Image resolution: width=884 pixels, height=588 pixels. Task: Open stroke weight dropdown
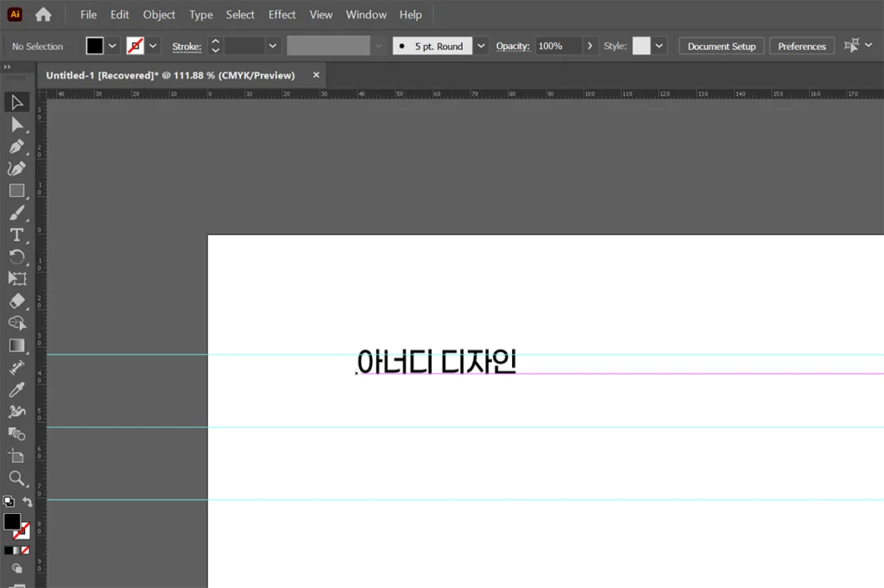[x=272, y=46]
